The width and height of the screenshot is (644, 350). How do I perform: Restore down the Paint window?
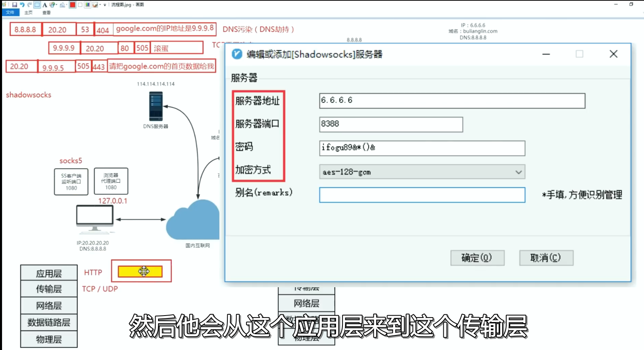click(x=631, y=4)
